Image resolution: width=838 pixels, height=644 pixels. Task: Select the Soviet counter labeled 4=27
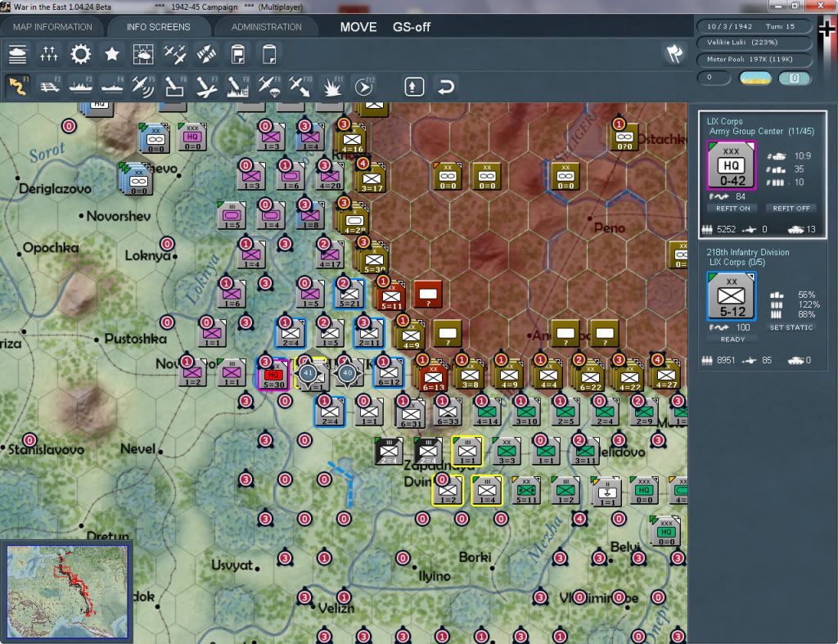[666, 375]
